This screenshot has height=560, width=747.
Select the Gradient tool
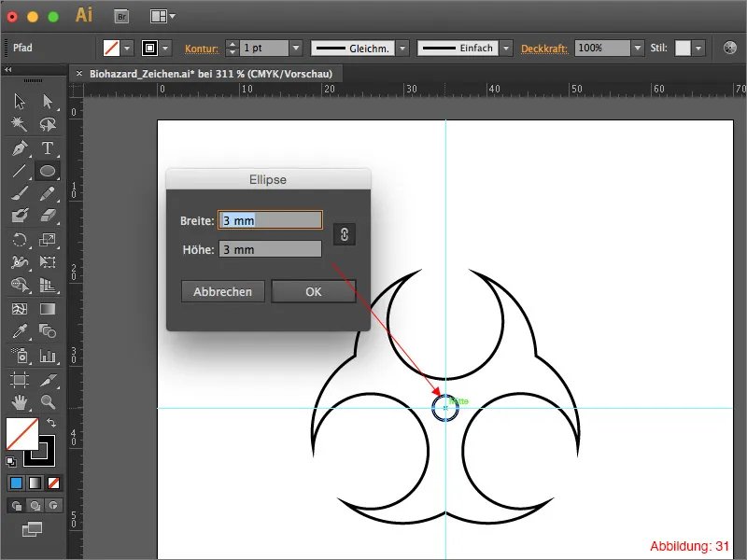coord(48,309)
